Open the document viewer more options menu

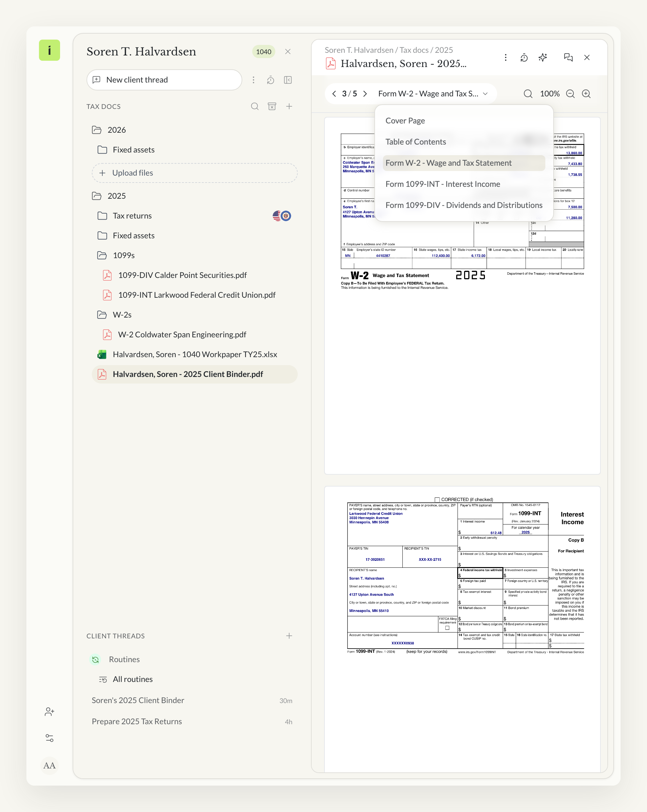505,57
